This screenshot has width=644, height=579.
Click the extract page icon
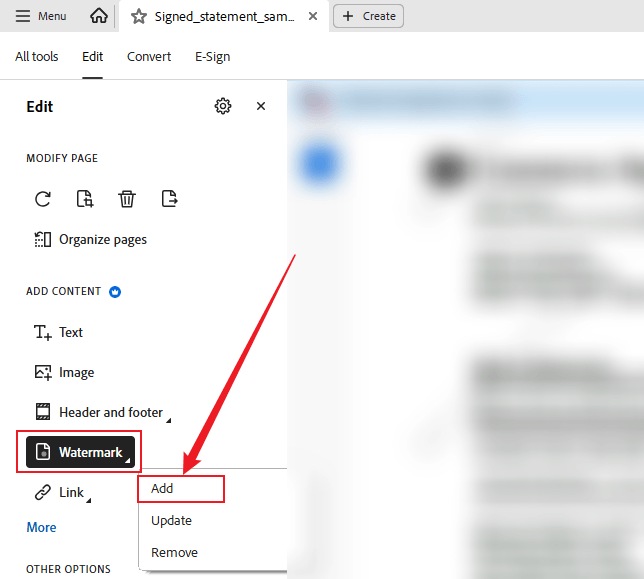(169, 199)
